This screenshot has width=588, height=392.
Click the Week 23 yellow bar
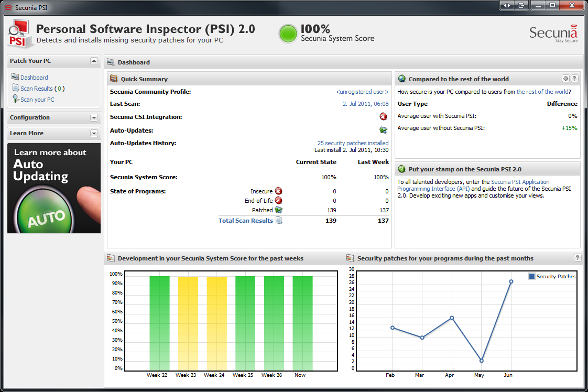(x=188, y=324)
